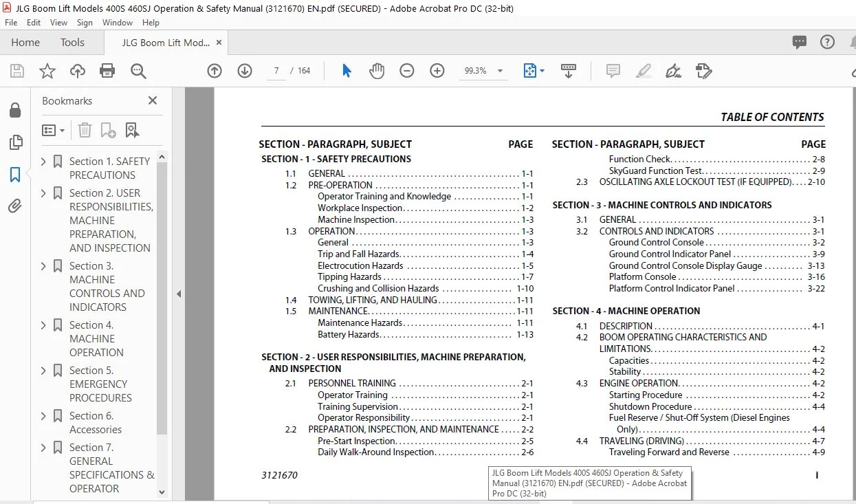This screenshot has height=504, width=856.
Task: Open the View menu
Action: [x=58, y=23]
